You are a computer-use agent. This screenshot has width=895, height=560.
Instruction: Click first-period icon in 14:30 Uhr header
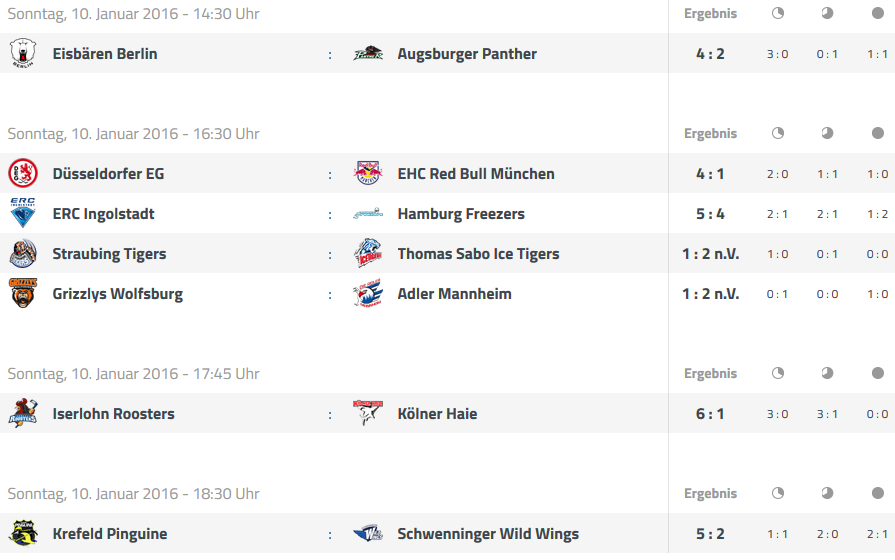coord(777,13)
